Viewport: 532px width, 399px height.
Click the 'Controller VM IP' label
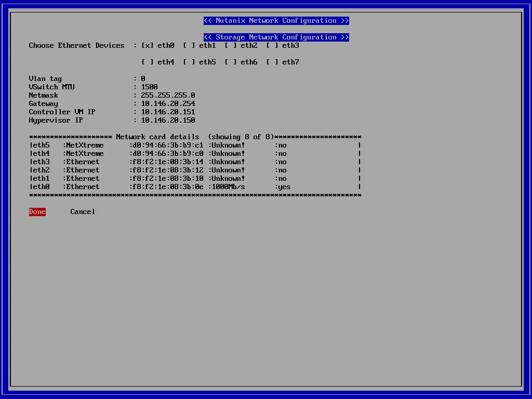pos(62,112)
